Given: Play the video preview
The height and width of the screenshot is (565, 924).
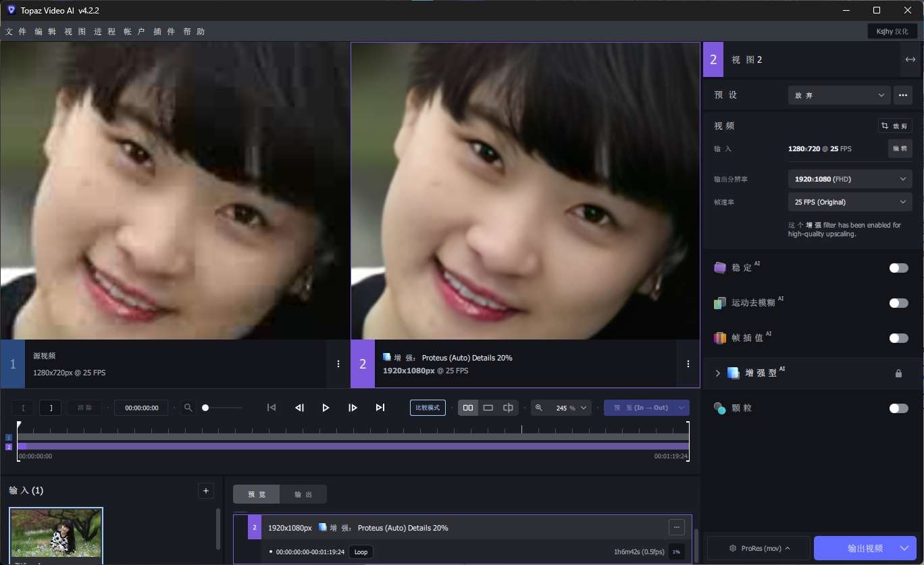Looking at the screenshot, I should pos(326,408).
